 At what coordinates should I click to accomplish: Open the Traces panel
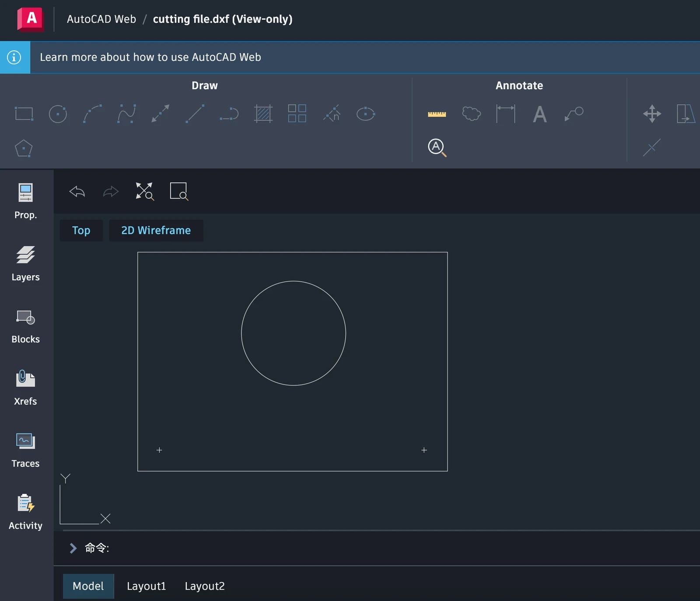[x=26, y=450]
